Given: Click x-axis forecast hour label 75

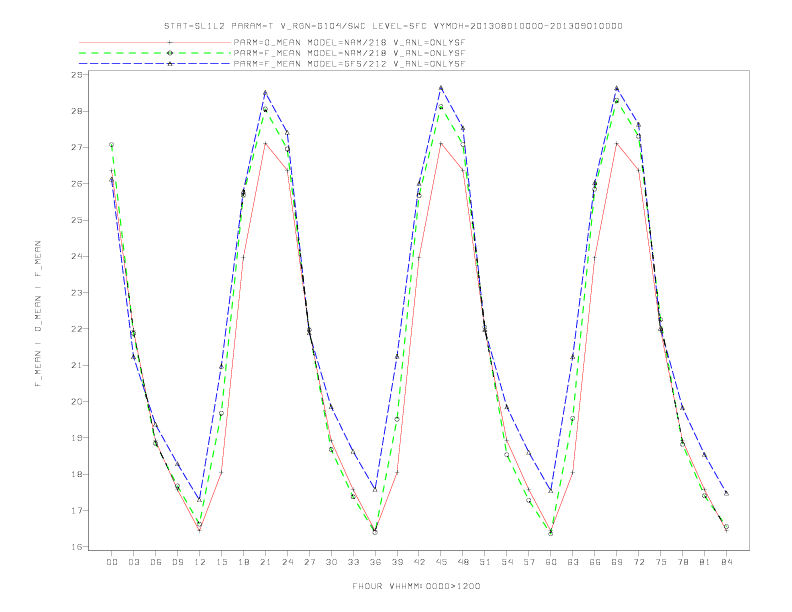Looking at the screenshot, I should point(661,562).
